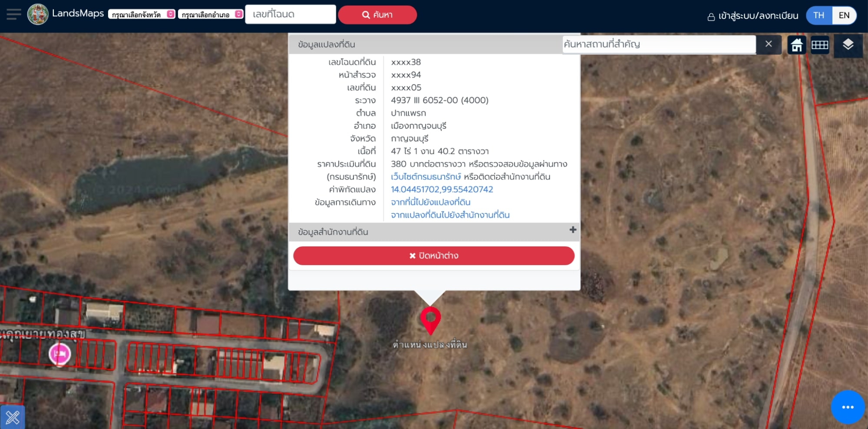Open the district selection dropdown
Screen dimensions: 868x429
211,15
